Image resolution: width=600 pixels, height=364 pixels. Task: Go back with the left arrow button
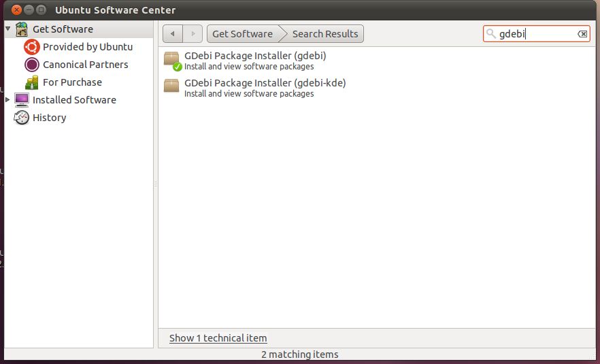pos(173,34)
